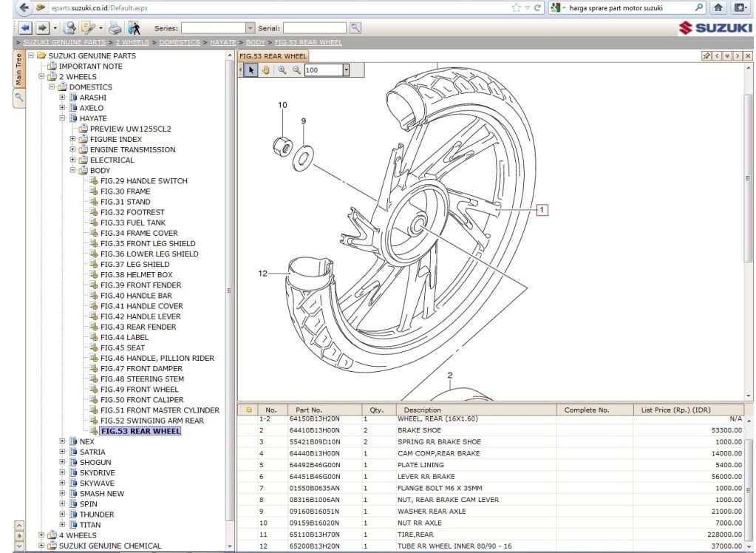Open FIG.33 FUEL TANK in the tree
The image size is (756, 553).
132,223
